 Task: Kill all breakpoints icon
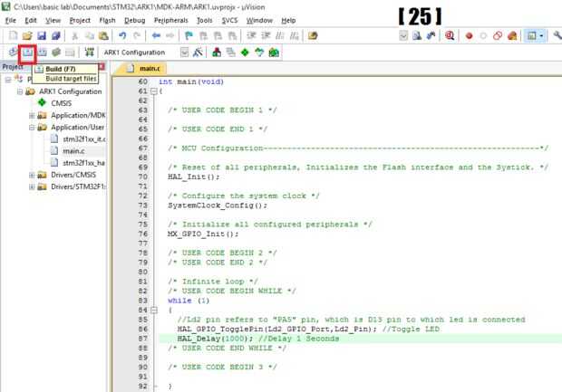(x=512, y=35)
